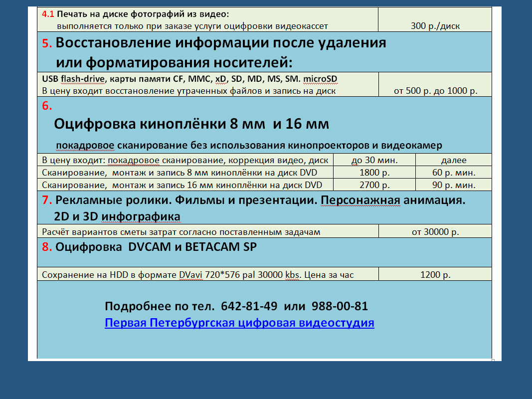Click heading Оцифровка киноплёнки 8 мм и 16 мм
This screenshot has width=532, height=399.
(x=191, y=124)
